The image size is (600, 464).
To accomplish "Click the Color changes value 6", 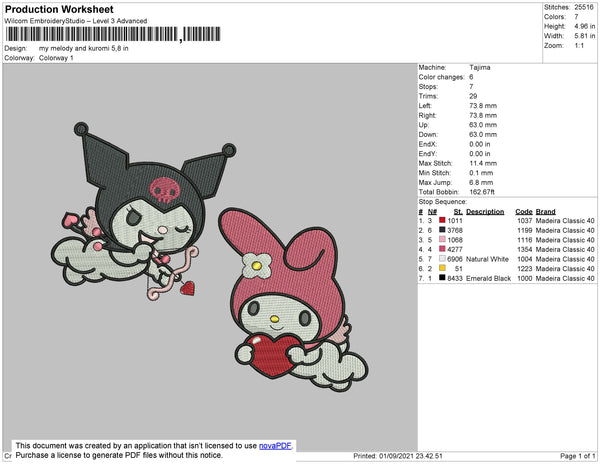I will click(x=471, y=77).
